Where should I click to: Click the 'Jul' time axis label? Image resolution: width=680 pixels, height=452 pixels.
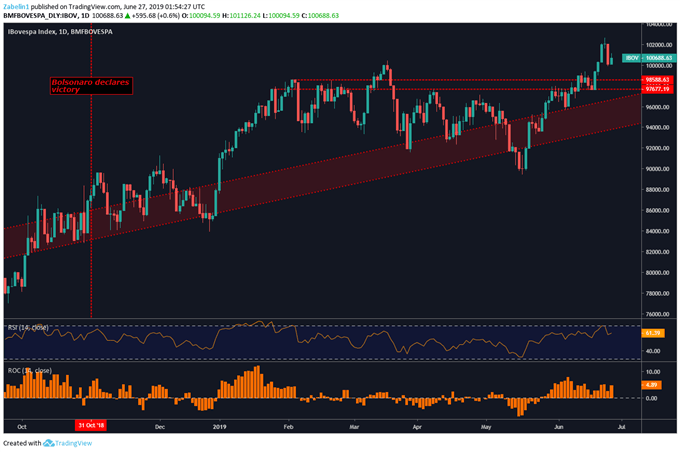622,427
